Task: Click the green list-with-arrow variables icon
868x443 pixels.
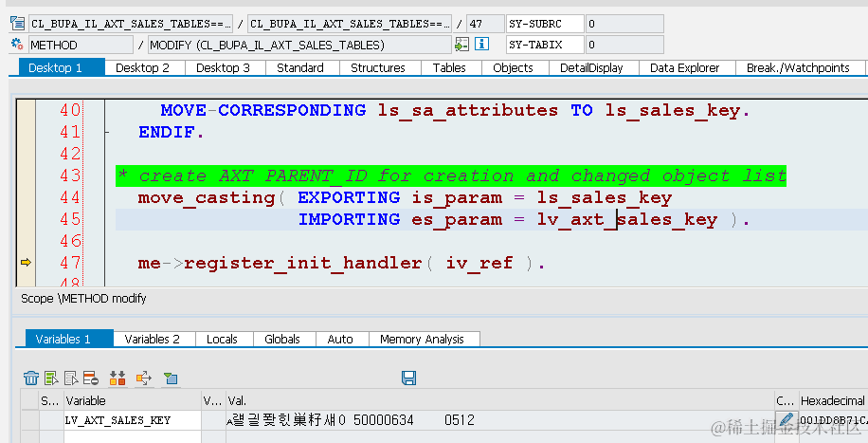Action: [x=51, y=378]
